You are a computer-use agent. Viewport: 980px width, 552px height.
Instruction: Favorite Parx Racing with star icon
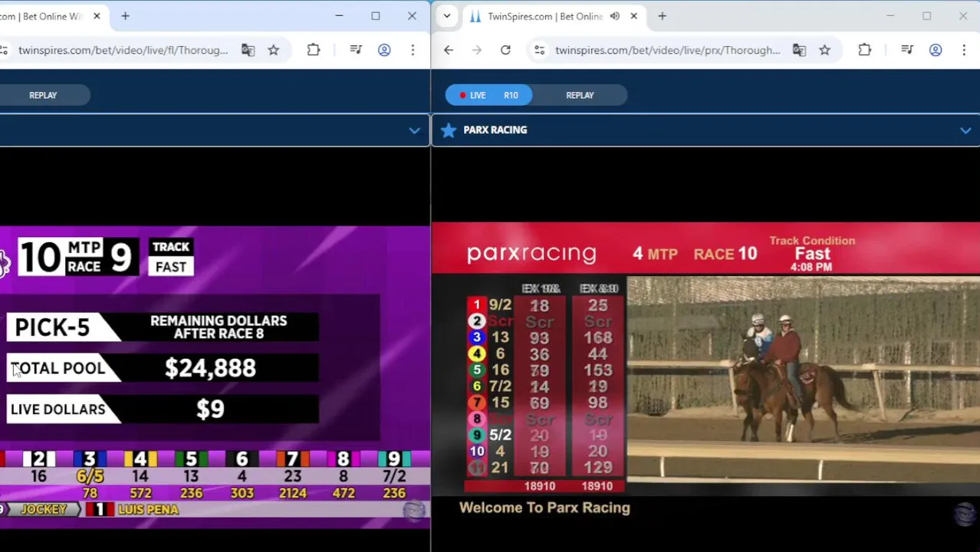coord(449,130)
